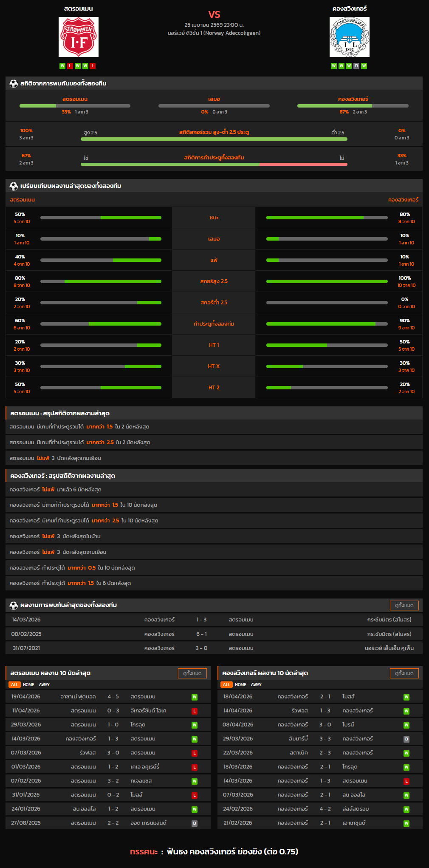
Task: Click the gray D badge for 29/03/2026 match
Action: click(406, 739)
